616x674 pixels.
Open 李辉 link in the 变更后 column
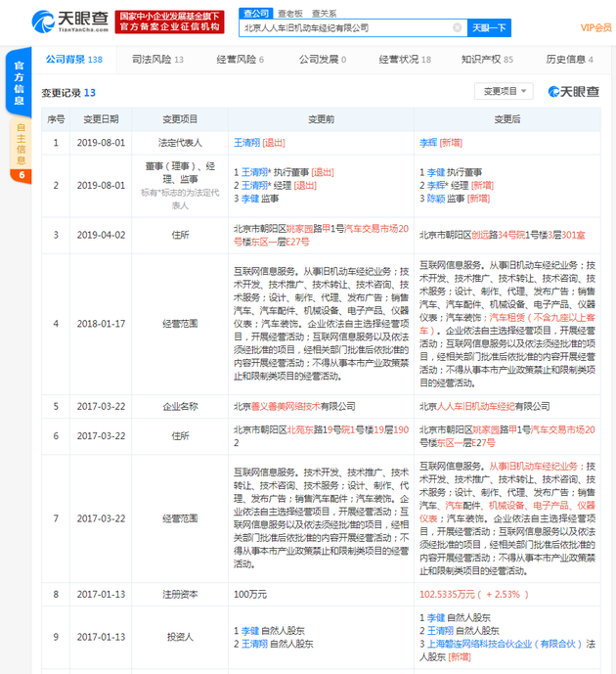tap(427, 143)
